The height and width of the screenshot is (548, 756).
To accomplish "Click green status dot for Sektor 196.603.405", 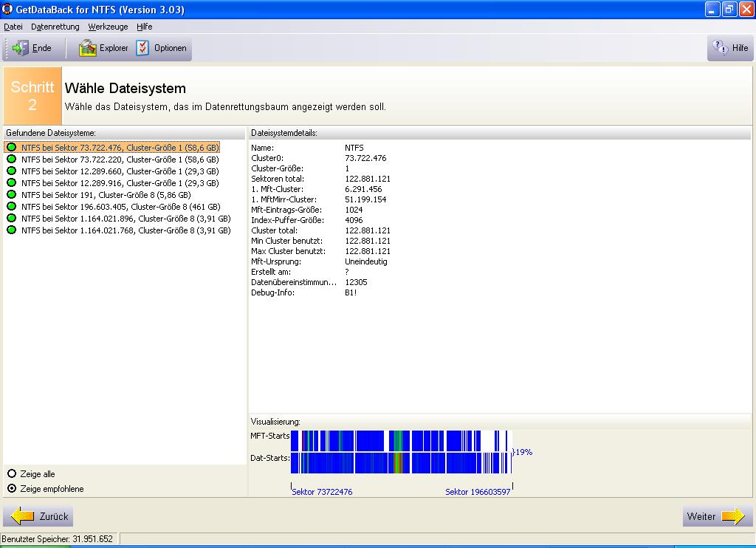I will (12, 207).
